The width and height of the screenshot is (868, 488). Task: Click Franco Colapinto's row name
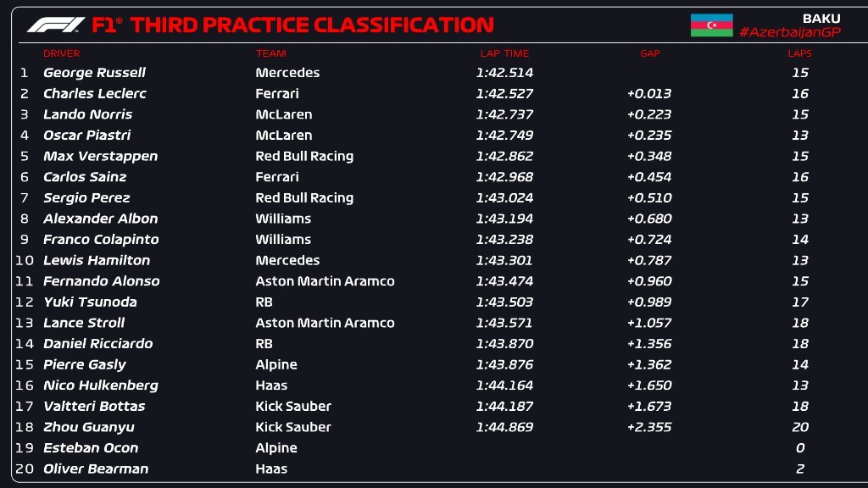pyautogui.click(x=101, y=240)
